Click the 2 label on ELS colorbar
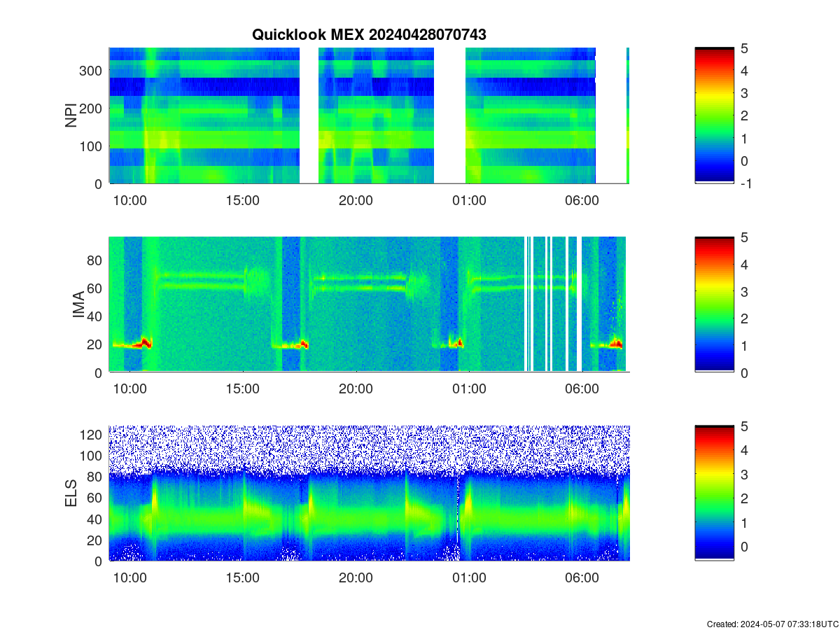Viewport: 840px width, 630px height. tap(745, 498)
